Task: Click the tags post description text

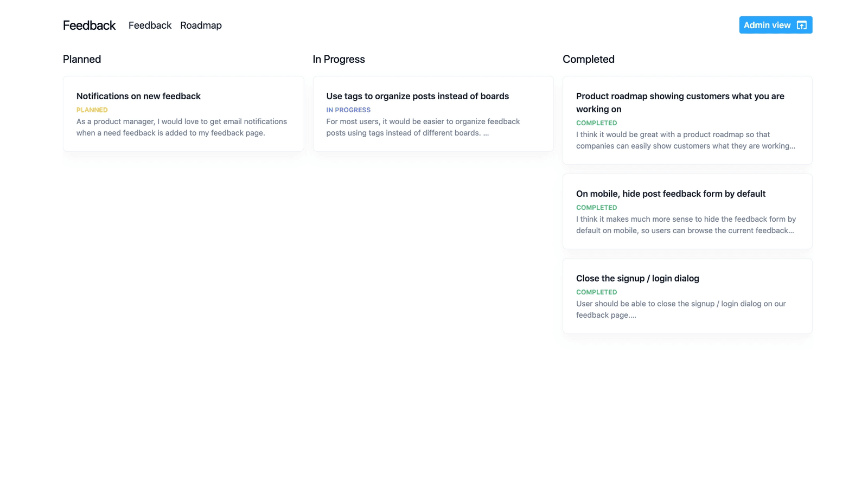Action: pos(423,127)
